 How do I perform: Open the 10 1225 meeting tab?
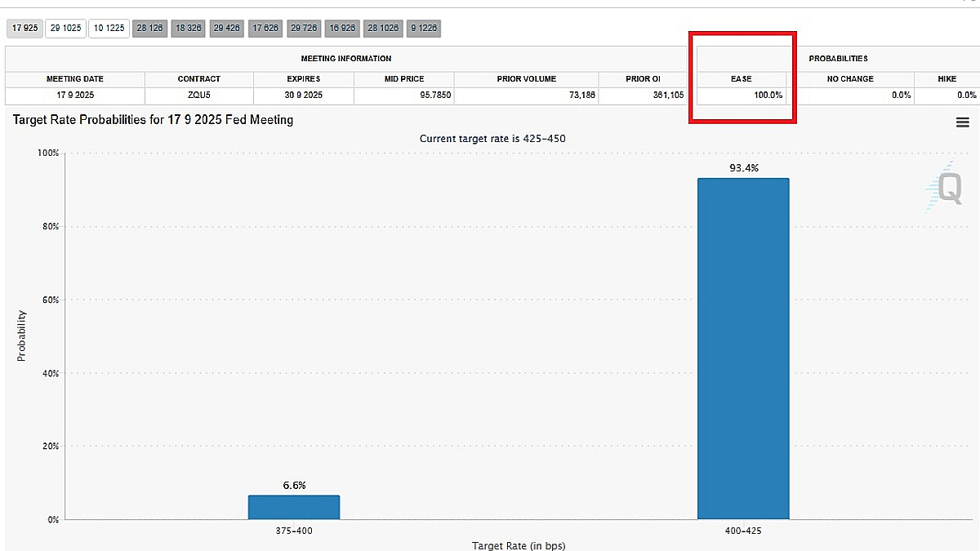click(x=109, y=28)
